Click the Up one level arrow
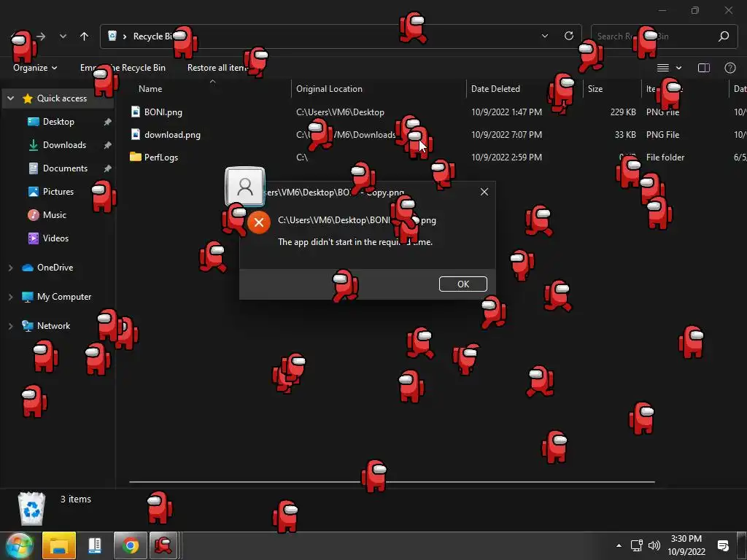 coord(85,36)
